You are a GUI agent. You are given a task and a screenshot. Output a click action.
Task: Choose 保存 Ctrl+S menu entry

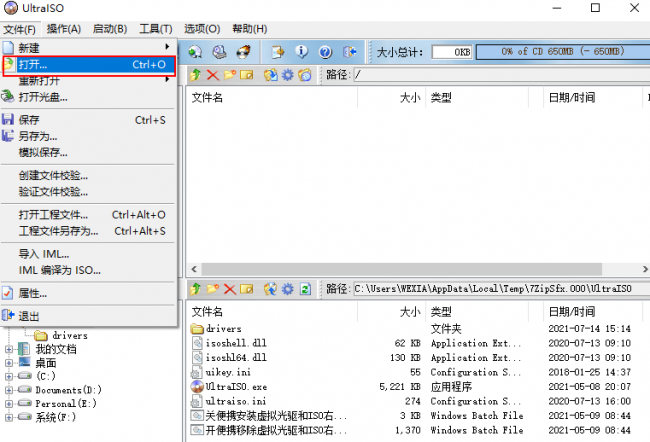[89, 120]
